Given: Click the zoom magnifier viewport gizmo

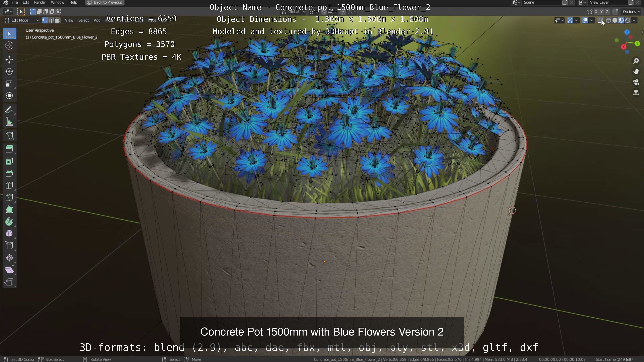Looking at the screenshot, I should [x=636, y=61].
